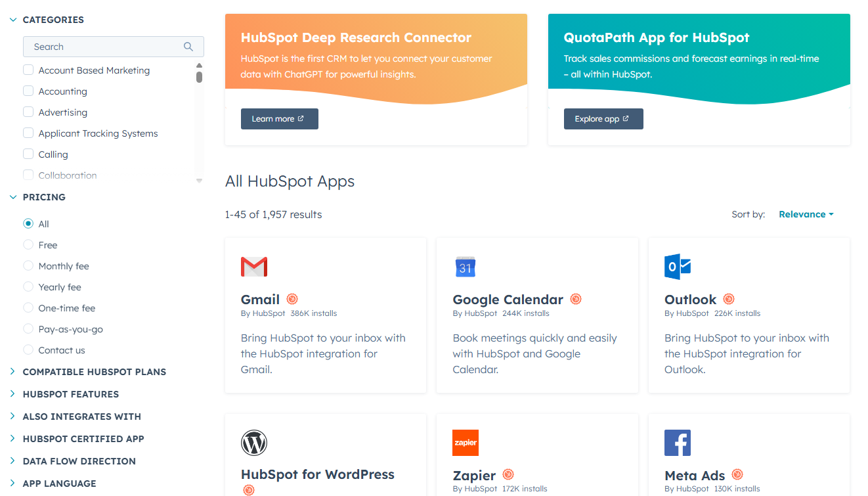Tick the Advertising category checkbox
The width and height of the screenshot is (868, 496).
(28, 112)
